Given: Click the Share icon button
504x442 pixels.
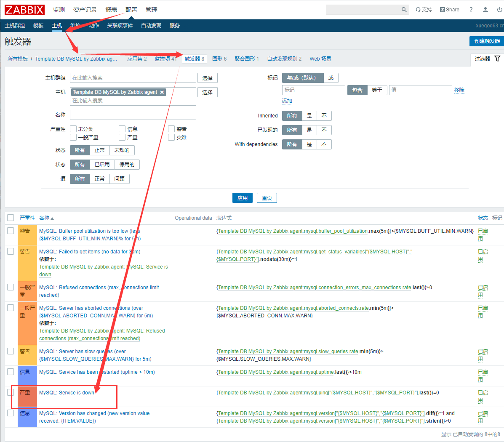Looking at the screenshot, I should (x=449, y=10).
